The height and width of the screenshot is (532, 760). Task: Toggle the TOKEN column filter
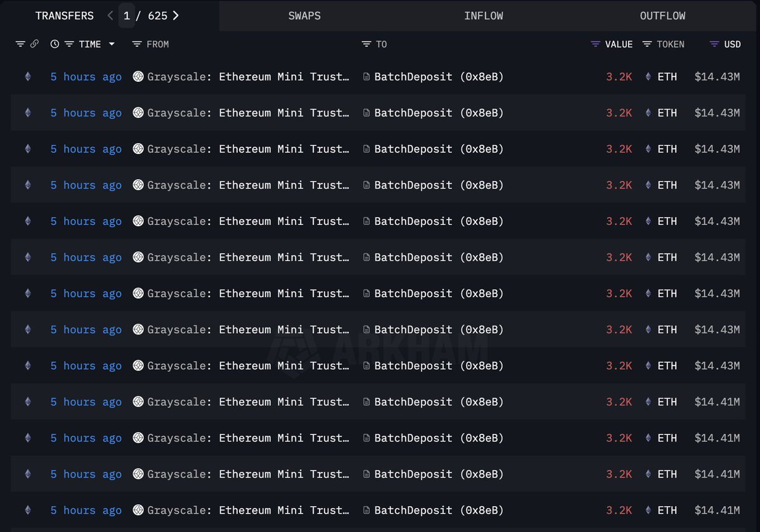click(x=647, y=44)
